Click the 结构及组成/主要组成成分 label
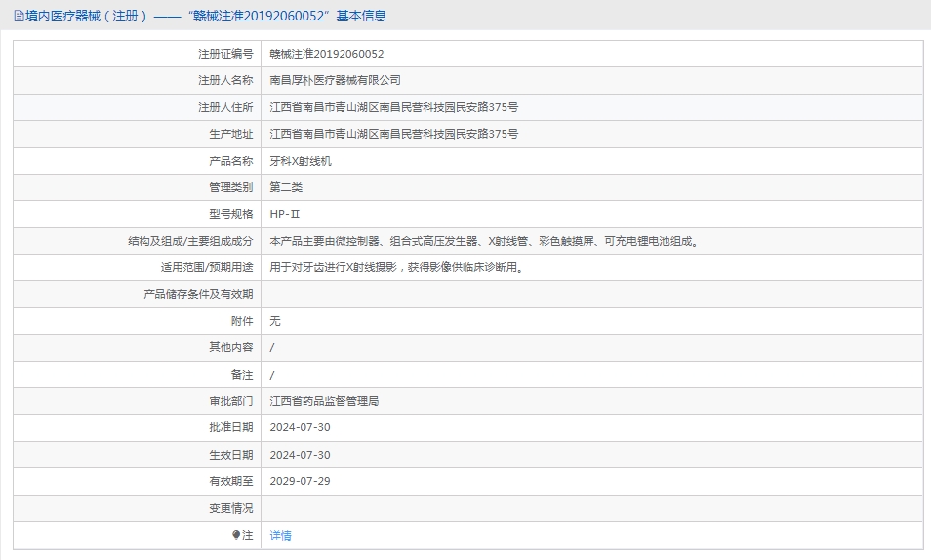Image resolution: width=931 pixels, height=560 pixels. tap(190, 241)
